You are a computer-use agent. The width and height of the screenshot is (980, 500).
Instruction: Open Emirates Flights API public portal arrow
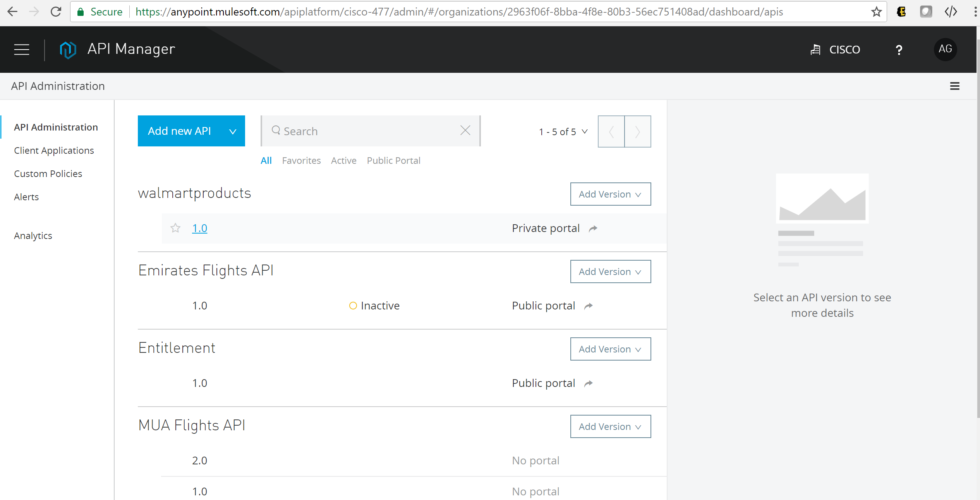[x=588, y=306]
